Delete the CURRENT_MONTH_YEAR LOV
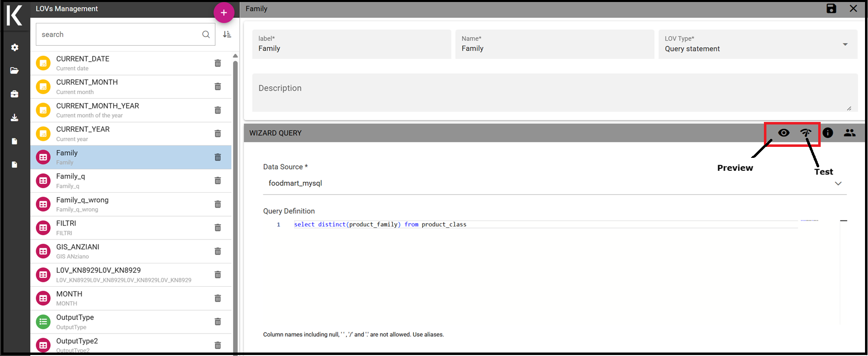The height and width of the screenshot is (356, 868). coord(218,110)
